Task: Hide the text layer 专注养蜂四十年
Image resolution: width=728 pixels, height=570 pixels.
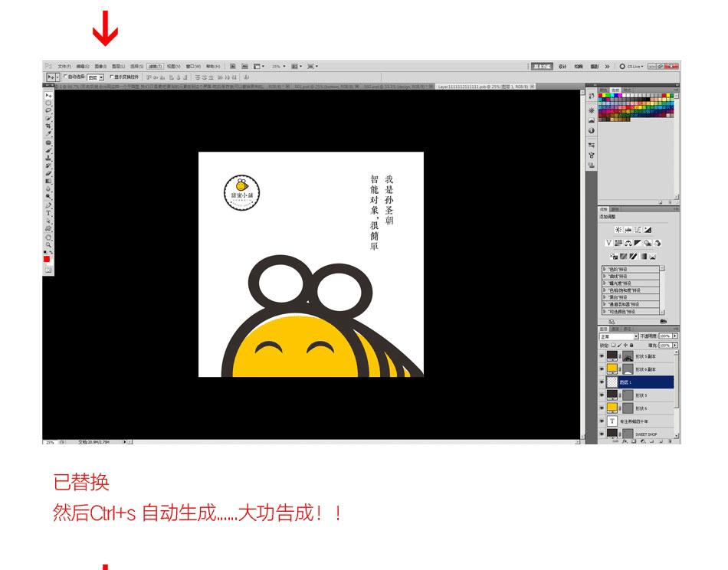Action: coord(602,421)
